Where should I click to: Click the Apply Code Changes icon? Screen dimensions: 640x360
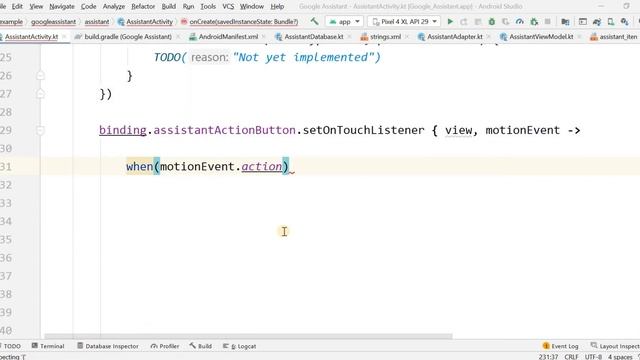tap(478, 21)
